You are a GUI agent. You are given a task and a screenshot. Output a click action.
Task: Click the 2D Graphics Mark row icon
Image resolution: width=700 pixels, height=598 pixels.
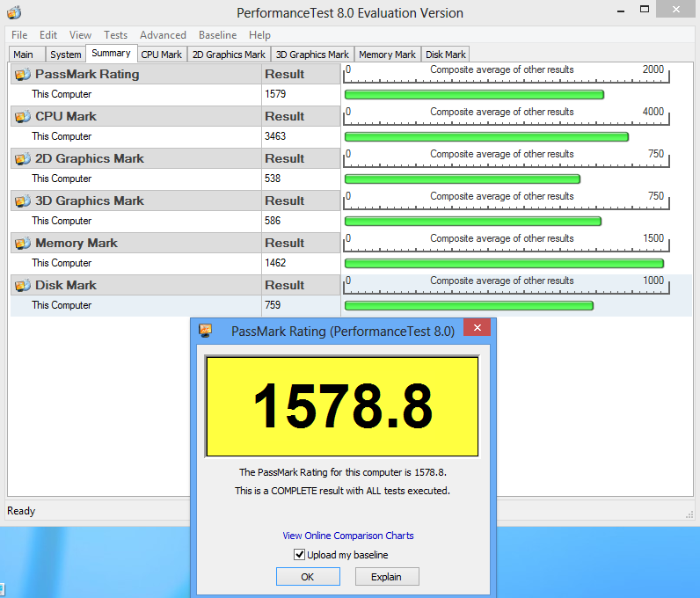pos(23,158)
